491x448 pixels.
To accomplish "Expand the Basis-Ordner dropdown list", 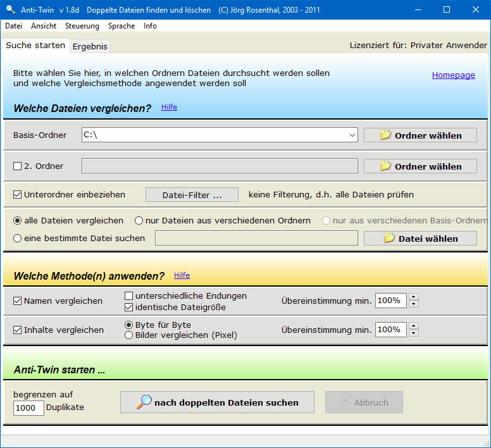I will click(x=352, y=135).
